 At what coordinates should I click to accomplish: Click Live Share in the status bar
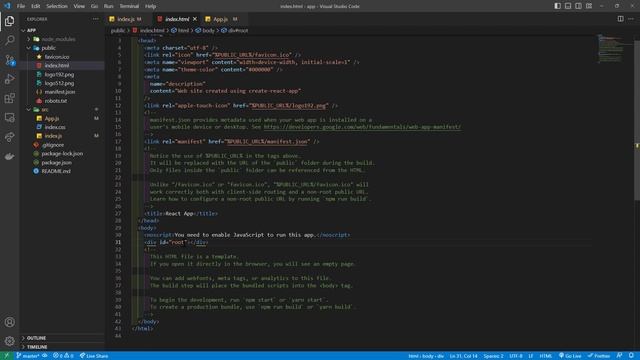pos(94,356)
